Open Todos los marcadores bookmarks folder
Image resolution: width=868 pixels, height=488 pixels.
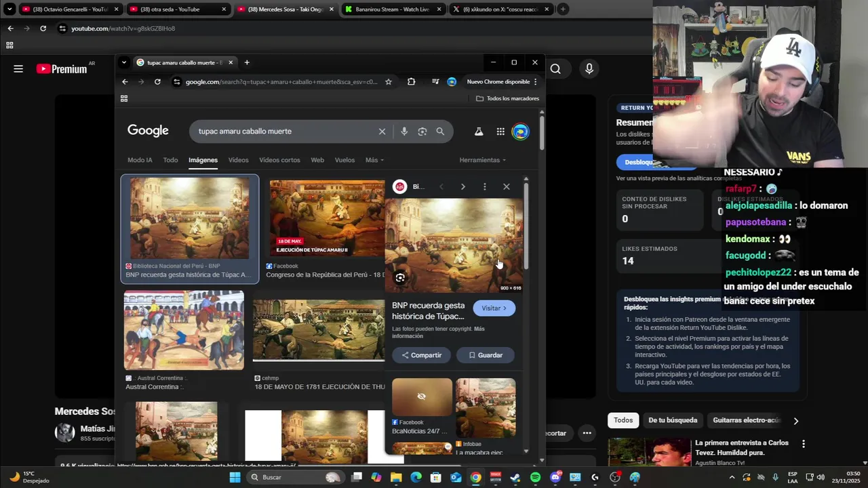[x=507, y=98]
